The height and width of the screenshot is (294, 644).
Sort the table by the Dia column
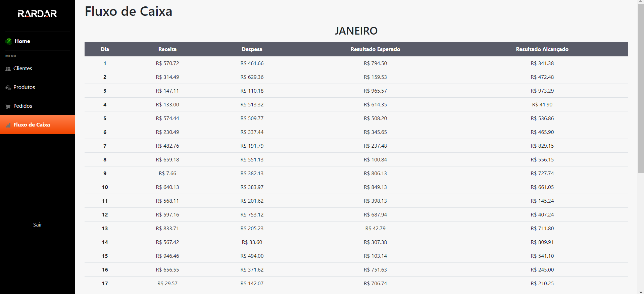[105, 49]
